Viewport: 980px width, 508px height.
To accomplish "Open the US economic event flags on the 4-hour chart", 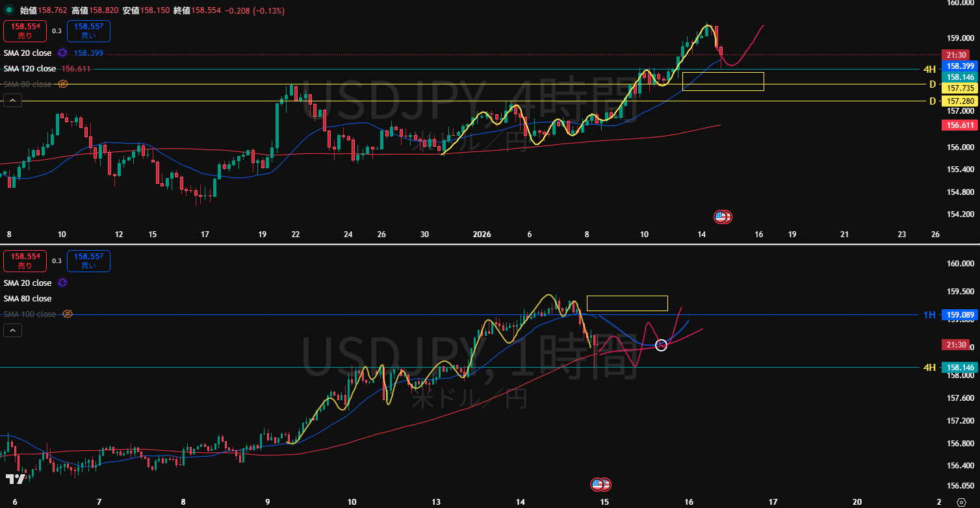I will (x=723, y=216).
